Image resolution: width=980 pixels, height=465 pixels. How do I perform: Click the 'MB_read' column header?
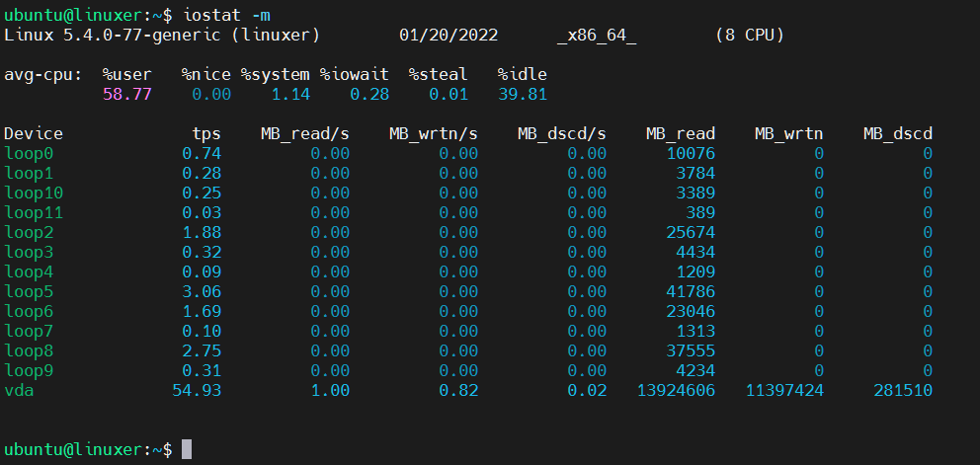(681, 133)
